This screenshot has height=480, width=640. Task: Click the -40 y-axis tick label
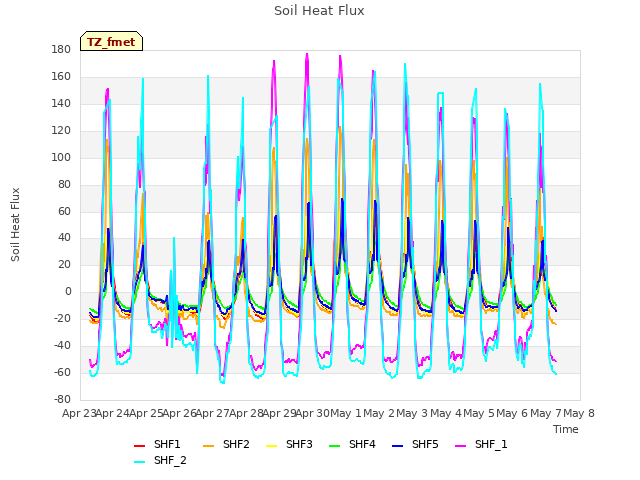(x=62, y=346)
